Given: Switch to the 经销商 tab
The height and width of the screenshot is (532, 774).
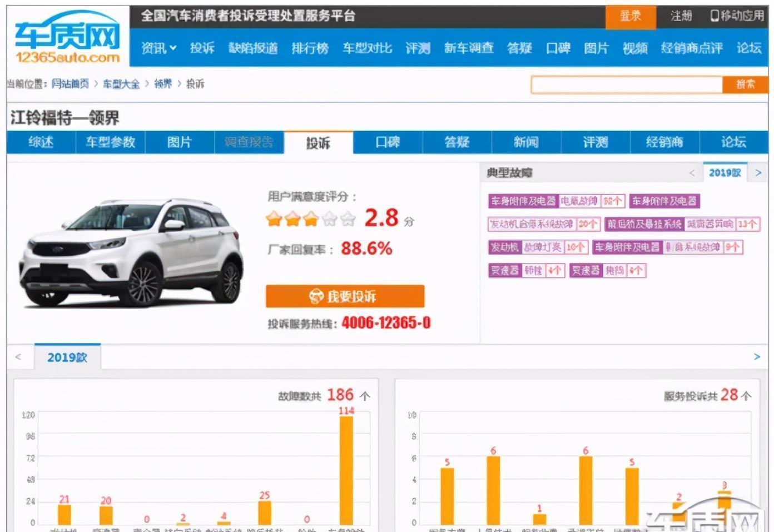Looking at the screenshot, I should [664, 142].
